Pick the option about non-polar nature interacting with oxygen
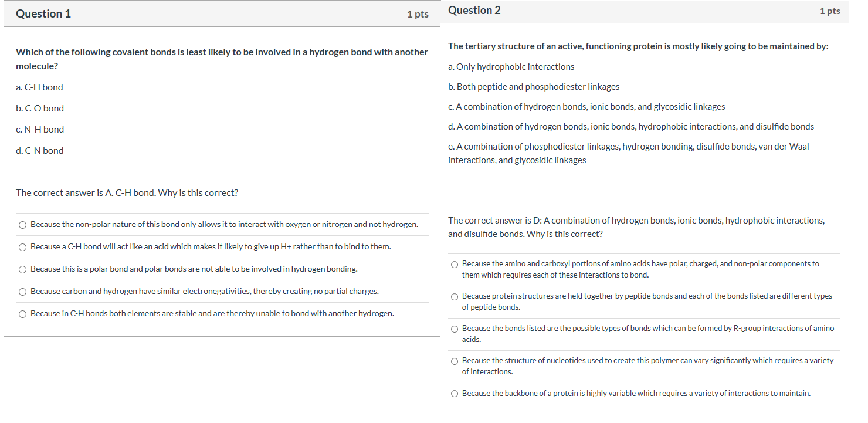The width and height of the screenshot is (868, 423). pyautogui.click(x=22, y=225)
